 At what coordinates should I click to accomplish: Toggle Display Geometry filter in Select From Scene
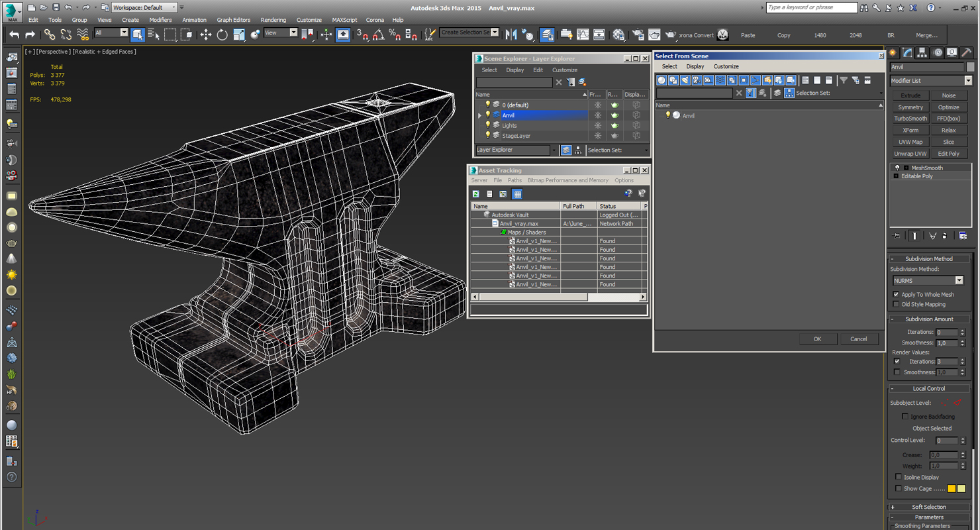coord(661,80)
